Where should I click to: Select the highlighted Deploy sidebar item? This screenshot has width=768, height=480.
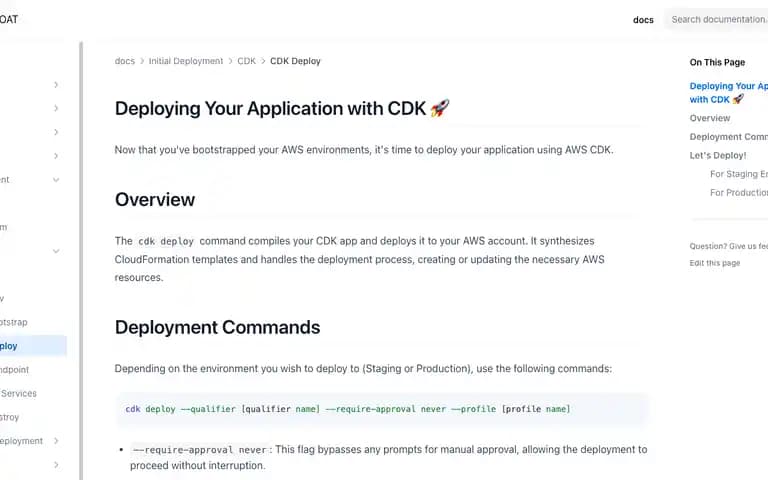(32, 346)
